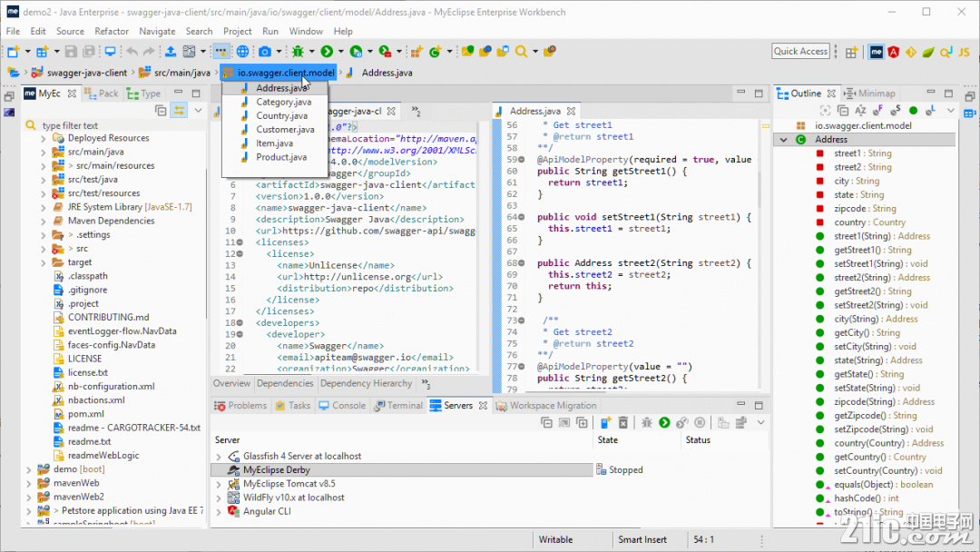
Task: Expand the WildFly v10.x server row
Action: click(x=219, y=498)
